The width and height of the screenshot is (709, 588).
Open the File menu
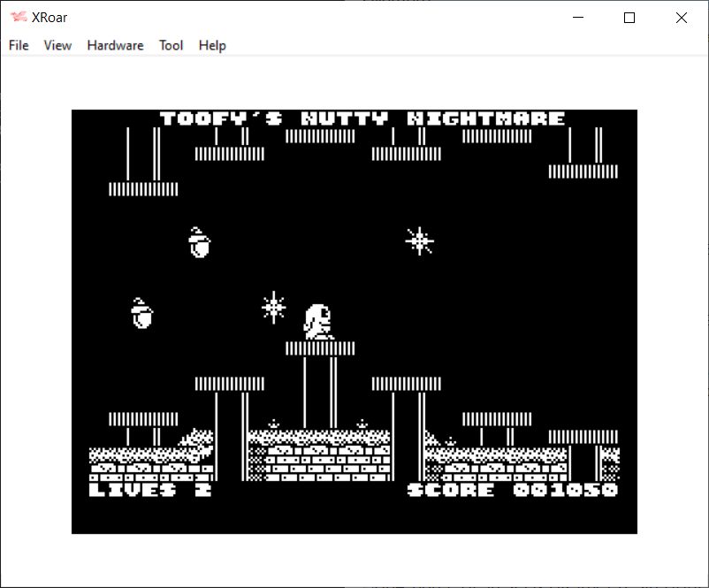(19, 45)
